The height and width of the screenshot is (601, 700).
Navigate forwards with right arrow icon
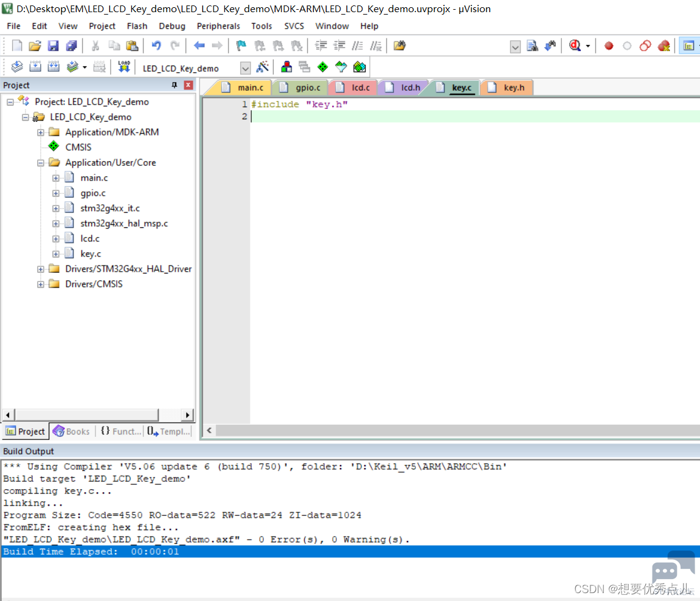217,46
